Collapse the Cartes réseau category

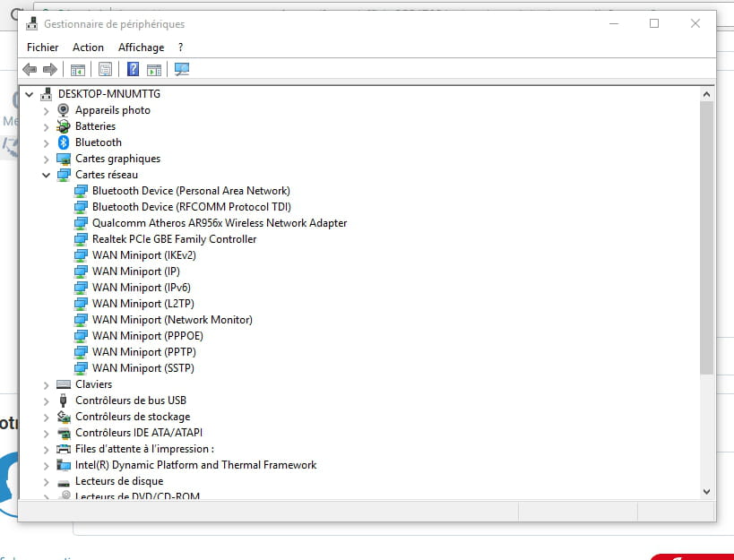point(46,175)
